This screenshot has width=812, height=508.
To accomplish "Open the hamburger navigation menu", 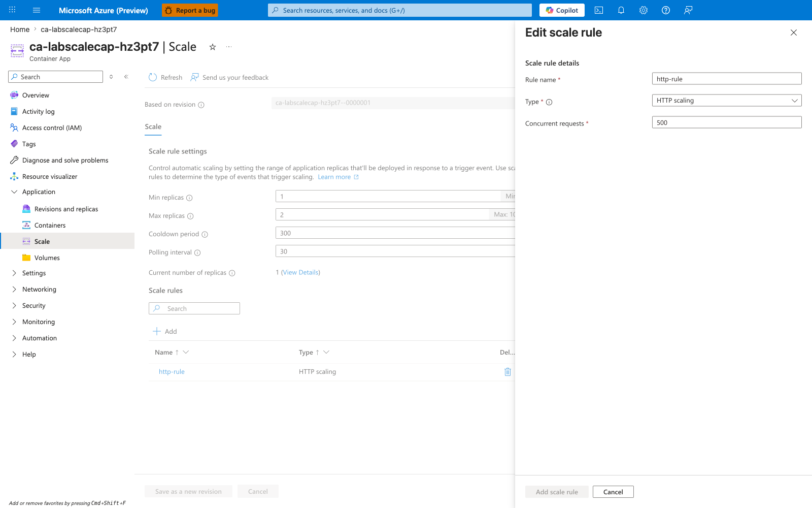I will pyautogui.click(x=37, y=10).
